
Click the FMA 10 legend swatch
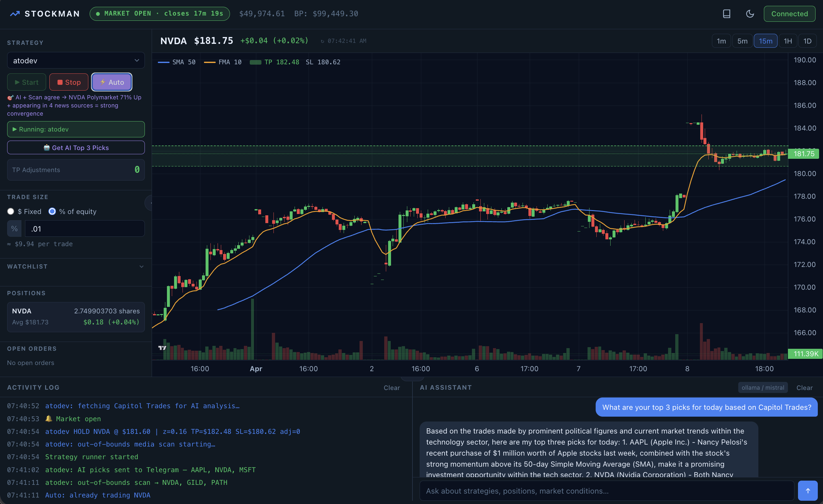(x=209, y=62)
